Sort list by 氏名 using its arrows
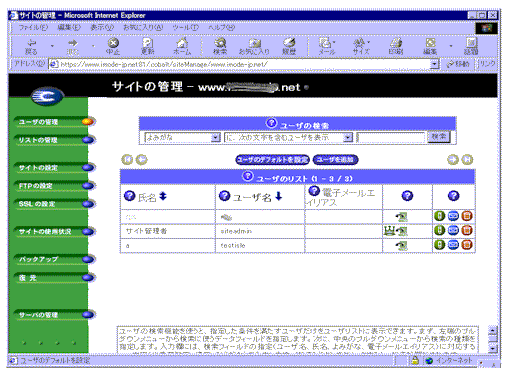This screenshot has width=517, height=374. coord(163,196)
